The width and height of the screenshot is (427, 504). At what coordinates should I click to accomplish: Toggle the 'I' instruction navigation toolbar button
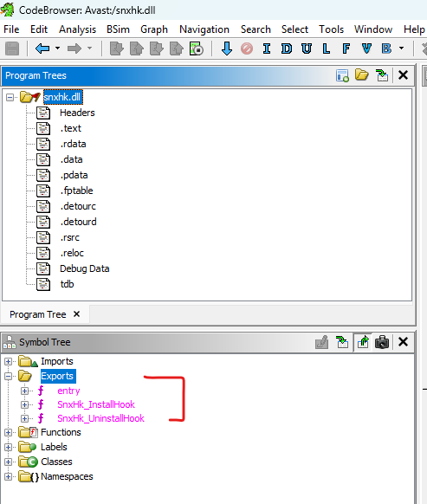267,48
